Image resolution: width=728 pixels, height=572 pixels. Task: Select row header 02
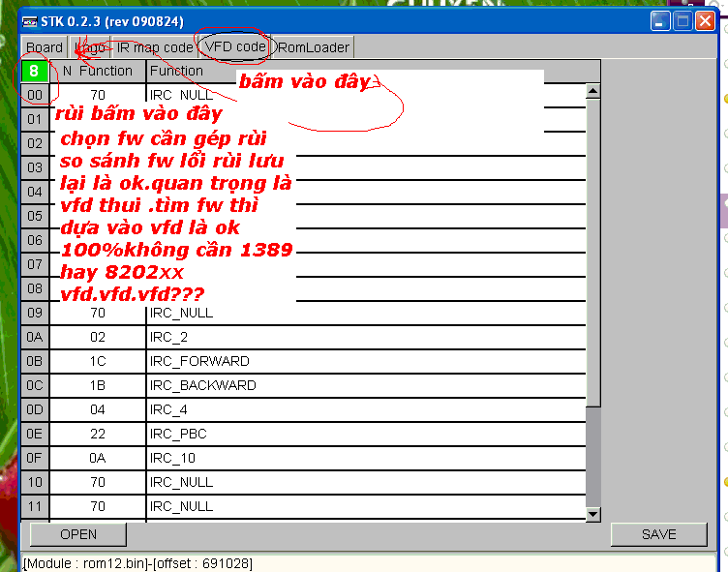pyautogui.click(x=35, y=143)
